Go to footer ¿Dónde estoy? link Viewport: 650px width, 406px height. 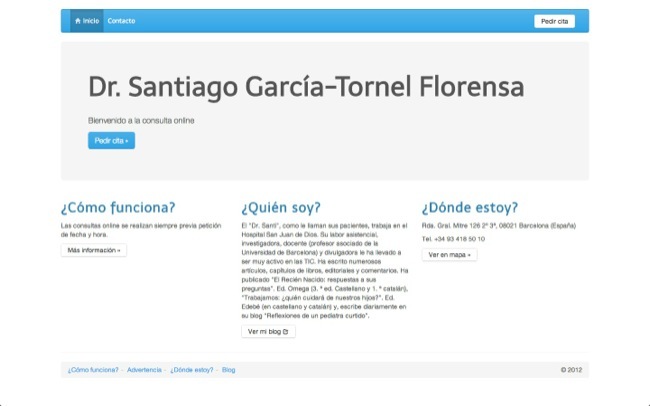(192, 370)
